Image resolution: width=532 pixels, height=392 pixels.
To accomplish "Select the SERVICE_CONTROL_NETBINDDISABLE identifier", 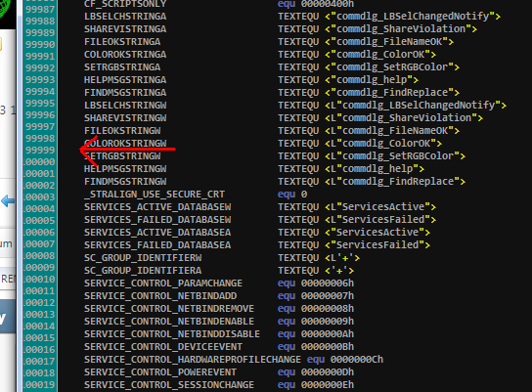I will click(172, 334).
